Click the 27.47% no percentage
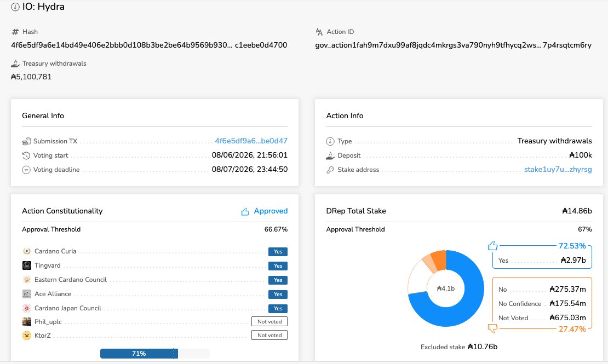Image resolution: width=608 pixels, height=364 pixels. tap(572, 329)
